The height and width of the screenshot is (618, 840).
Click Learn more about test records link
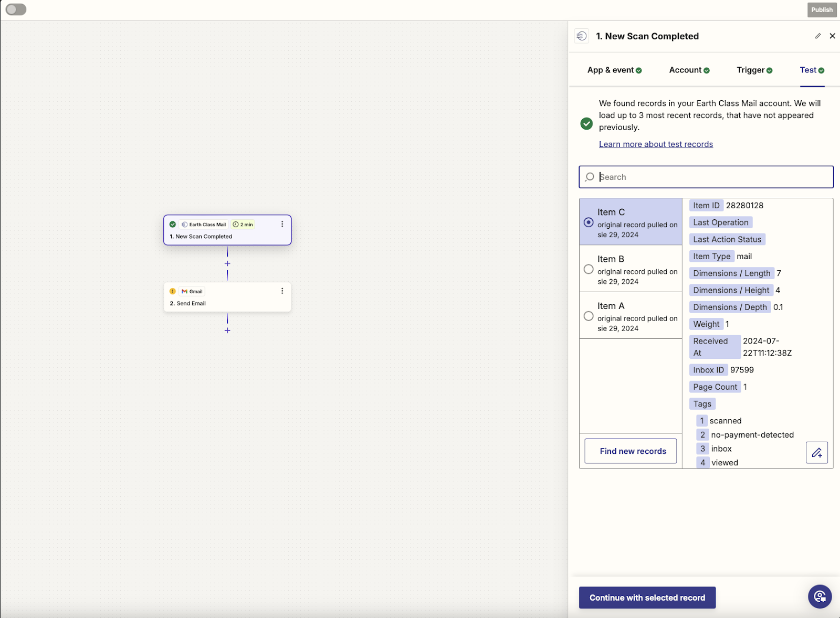click(x=656, y=144)
